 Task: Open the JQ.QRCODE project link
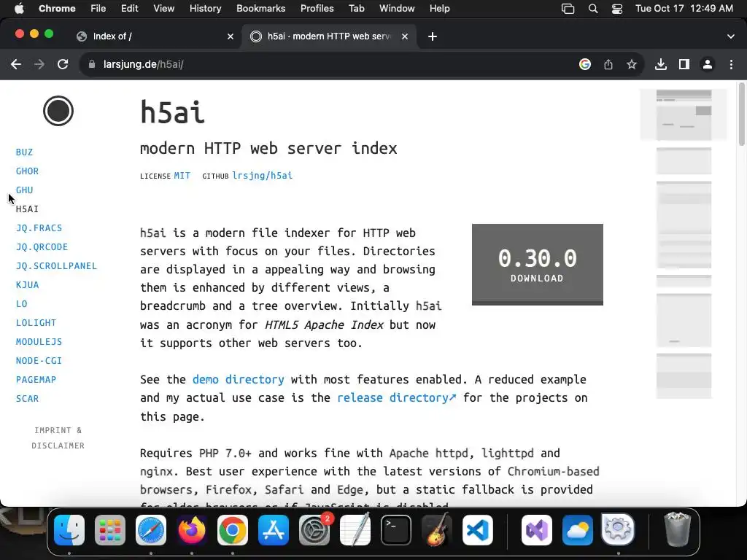(x=42, y=247)
